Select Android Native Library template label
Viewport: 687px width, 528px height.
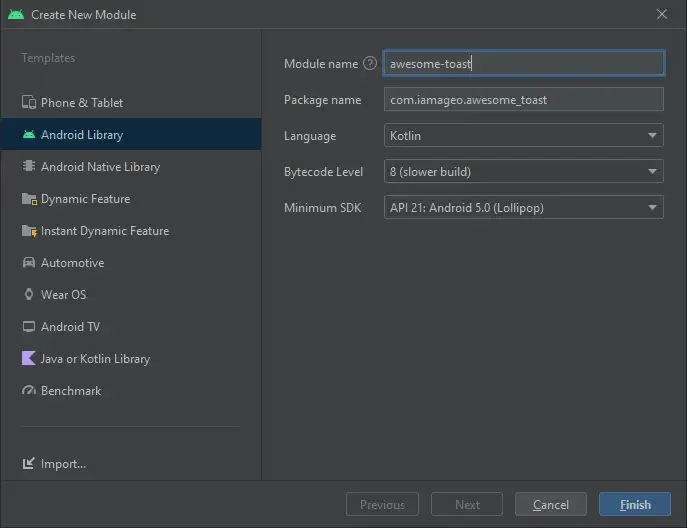point(100,167)
